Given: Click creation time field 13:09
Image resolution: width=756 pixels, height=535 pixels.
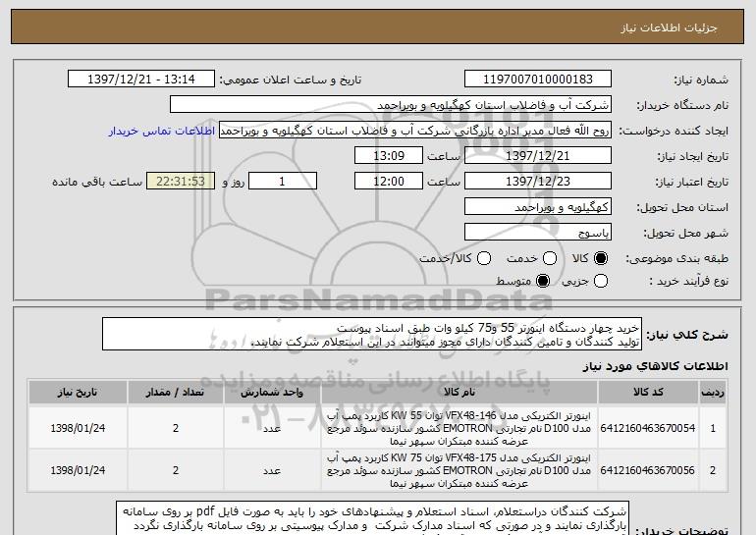Looking at the screenshot, I should 389,156.
